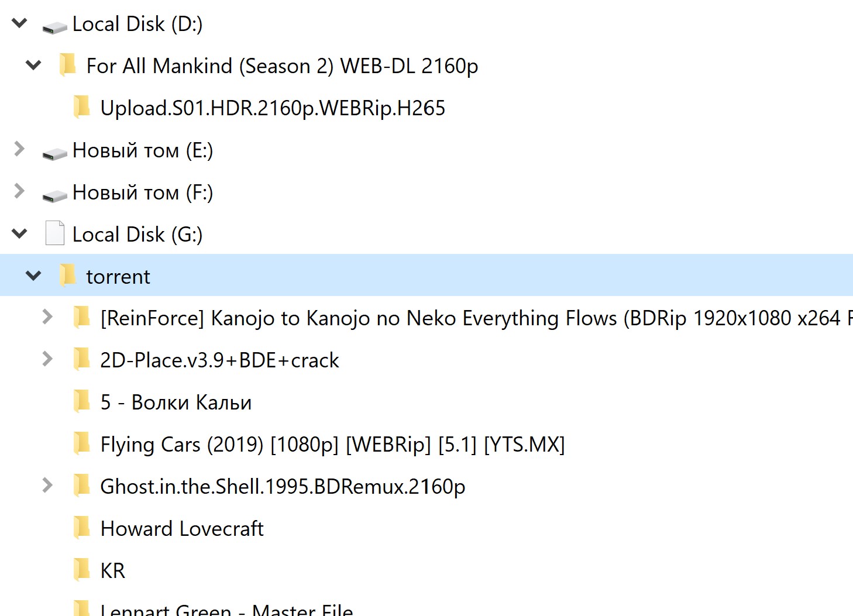Expand the Новый том (F:) drive
Image resolution: width=853 pixels, height=616 pixels.
click(x=19, y=191)
